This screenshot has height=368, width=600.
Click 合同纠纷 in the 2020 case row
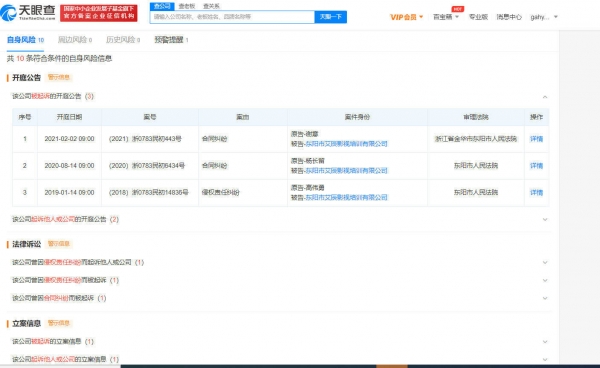click(214, 166)
